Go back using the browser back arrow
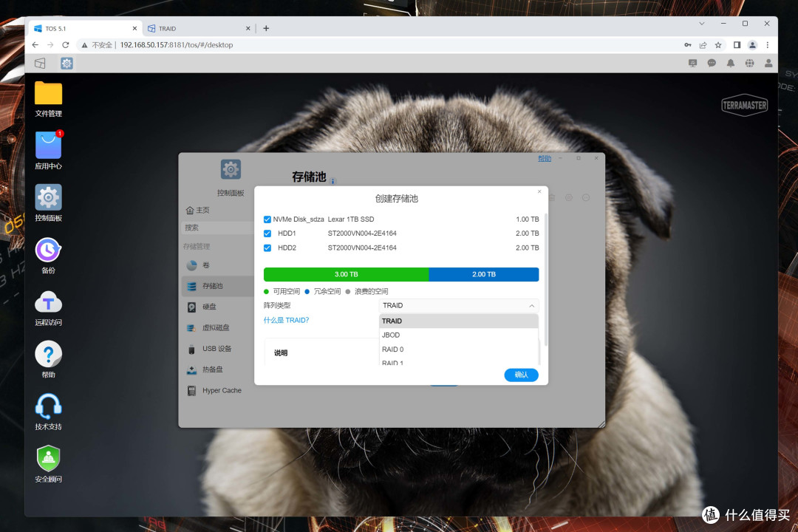The width and height of the screenshot is (798, 532). coord(35,45)
